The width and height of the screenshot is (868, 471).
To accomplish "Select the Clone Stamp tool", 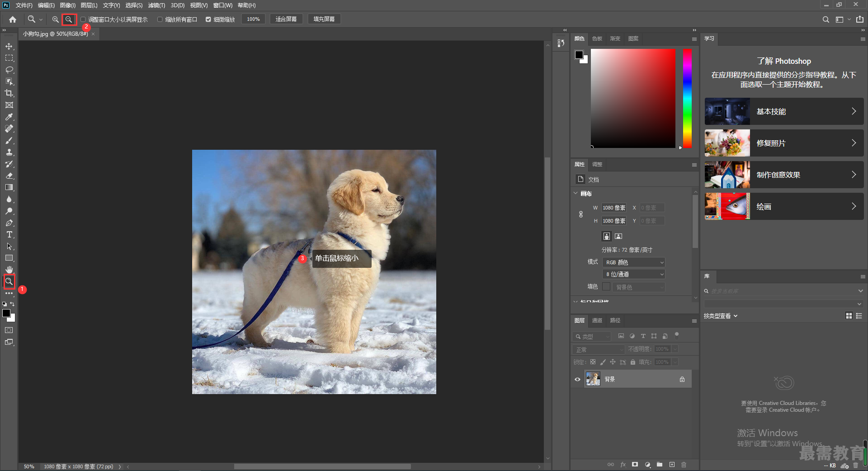I will pyautogui.click(x=9, y=152).
